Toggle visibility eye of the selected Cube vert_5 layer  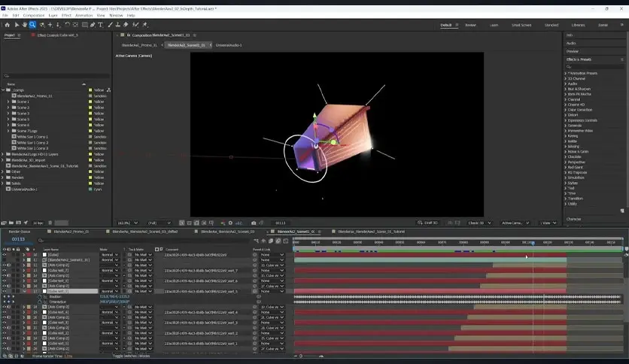click(x=5, y=291)
